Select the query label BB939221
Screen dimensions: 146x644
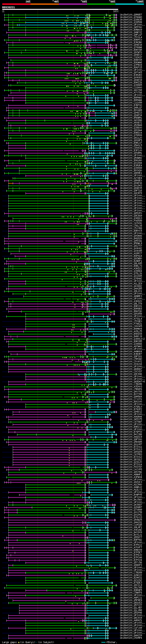point(8,8)
